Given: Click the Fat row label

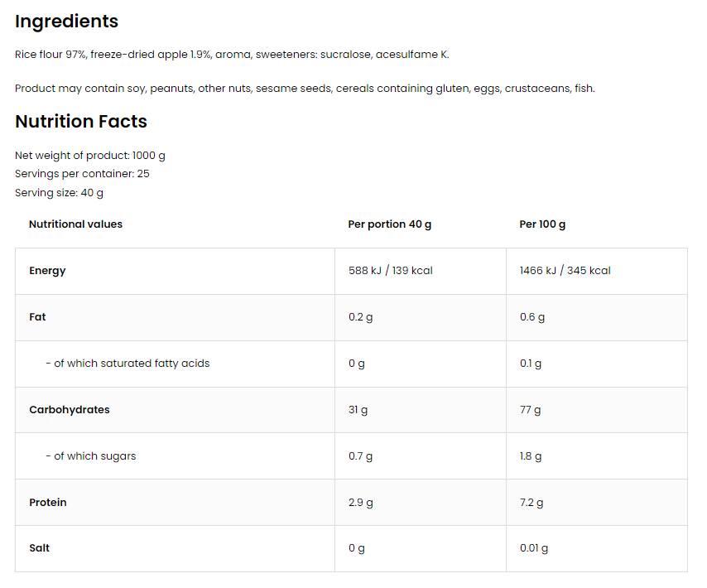Looking at the screenshot, I should coord(37,317).
